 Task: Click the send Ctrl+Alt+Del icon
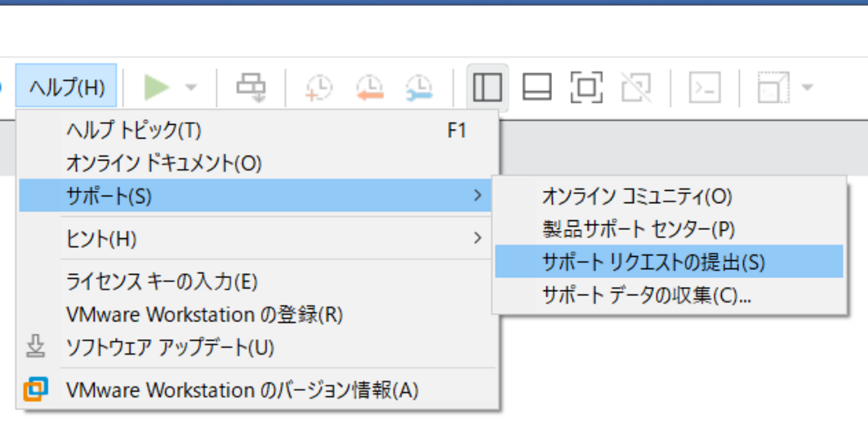tap(251, 87)
